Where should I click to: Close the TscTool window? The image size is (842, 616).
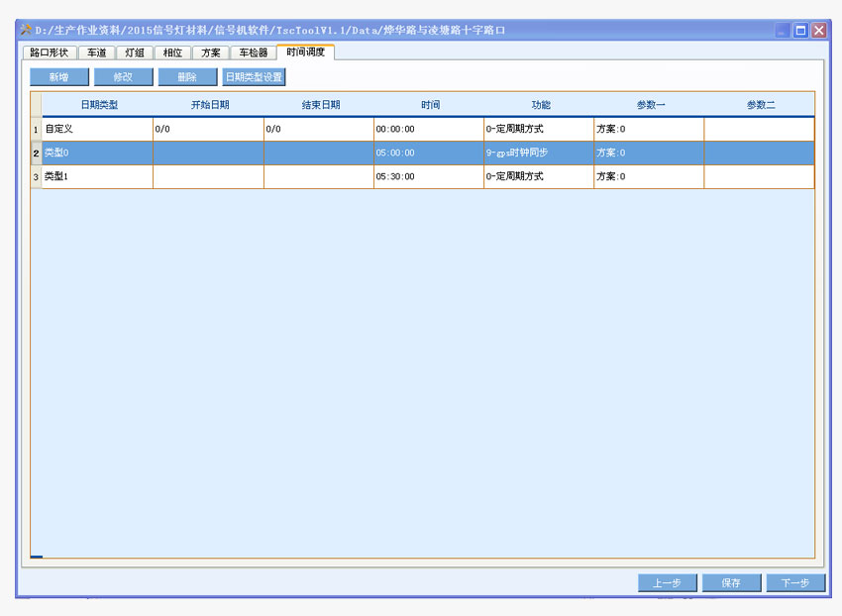818,31
